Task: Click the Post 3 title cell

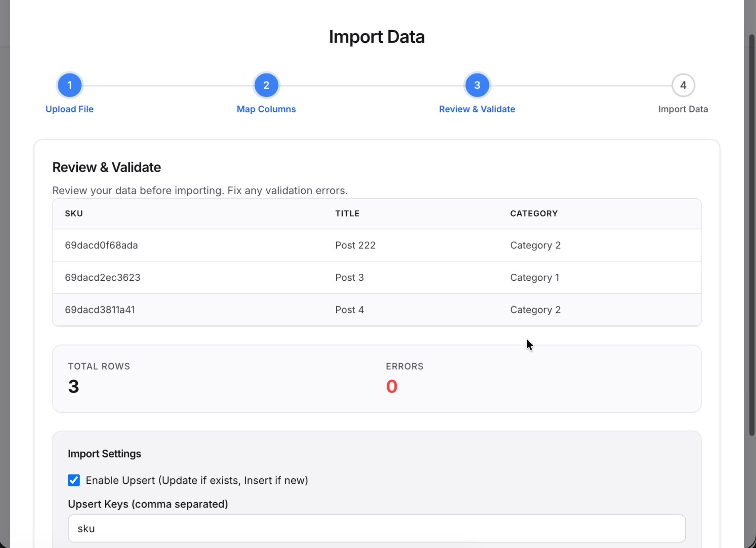Action: click(x=349, y=278)
